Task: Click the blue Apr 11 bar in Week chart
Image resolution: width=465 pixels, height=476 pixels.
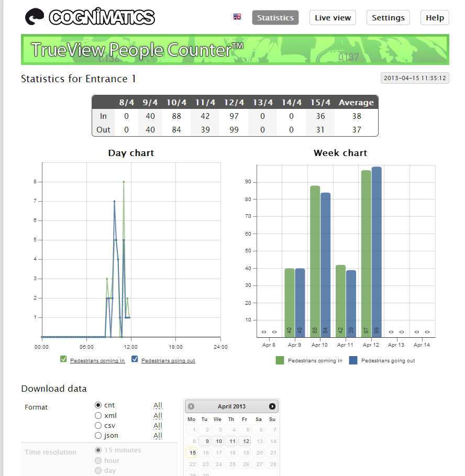Action: coord(351,304)
